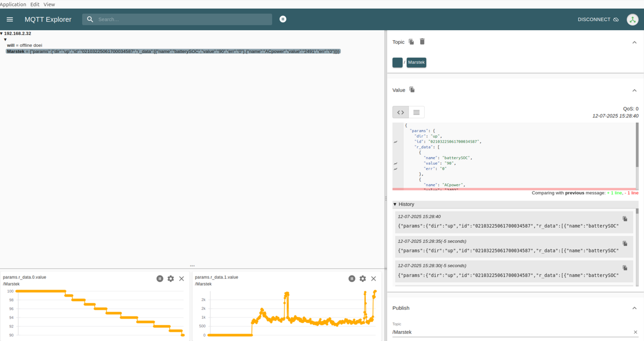Copy the topic to clipboard
This screenshot has height=341, width=644.
pyautogui.click(x=412, y=42)
